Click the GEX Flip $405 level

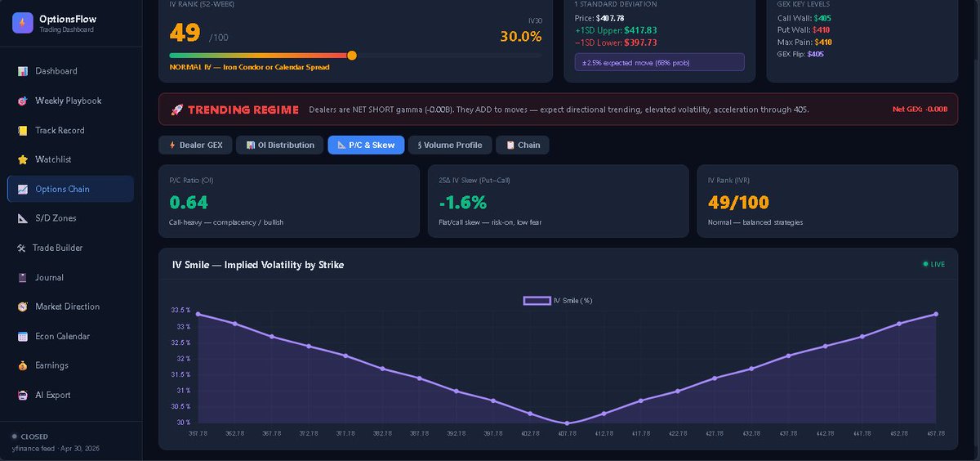[x=816, y=54]
